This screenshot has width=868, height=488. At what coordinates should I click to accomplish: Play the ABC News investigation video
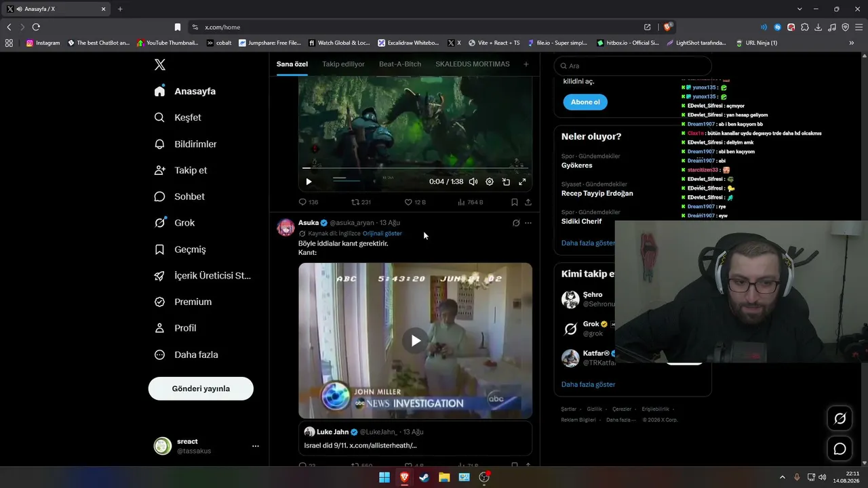tap(415, 340)
